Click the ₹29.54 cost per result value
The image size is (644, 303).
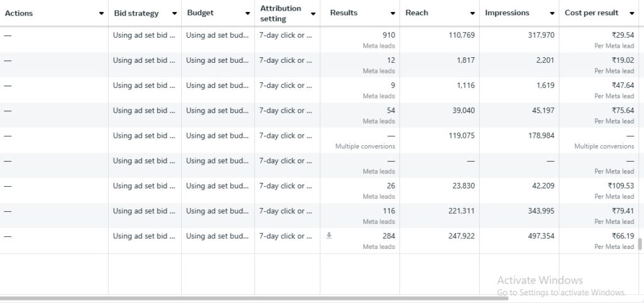click(623, 35)
